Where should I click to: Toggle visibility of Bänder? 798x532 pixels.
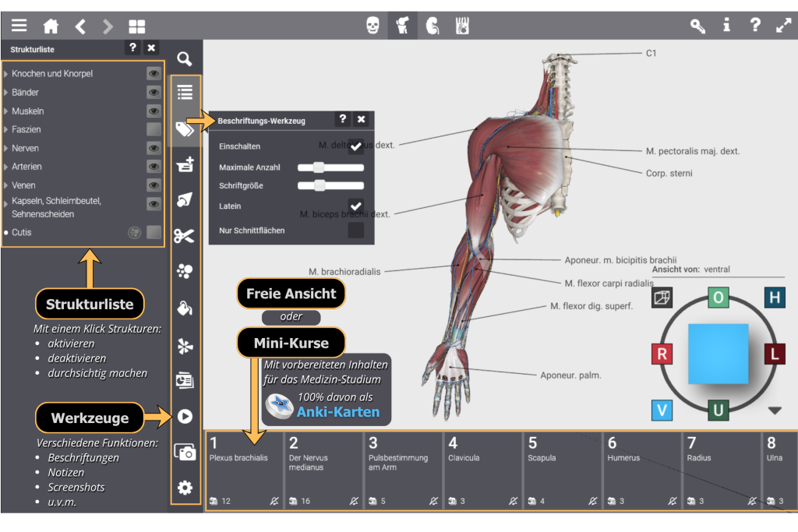(154, 92)
